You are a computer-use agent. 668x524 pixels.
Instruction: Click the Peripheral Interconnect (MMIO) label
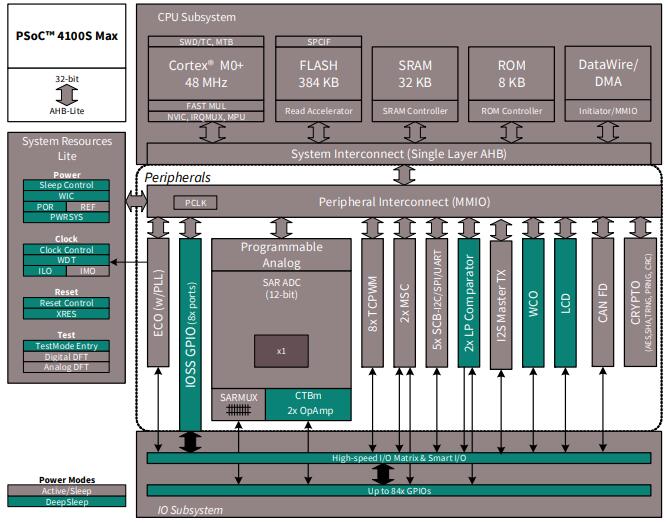point(404,202)
